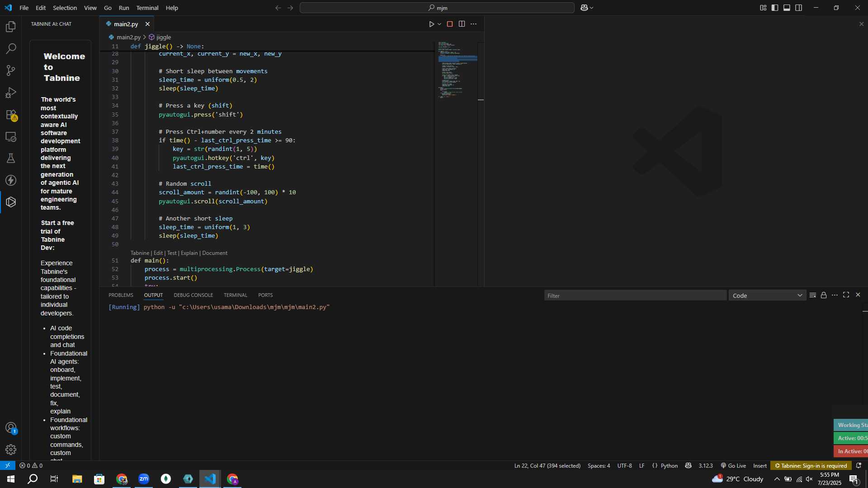The height and width of the screenshot is (488, 868).
Task: Open the Source Control view
Action: [x=11, y=70]
